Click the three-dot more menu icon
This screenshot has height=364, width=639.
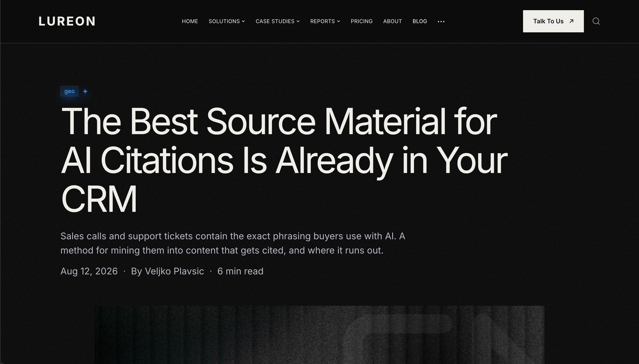(441, 21)
